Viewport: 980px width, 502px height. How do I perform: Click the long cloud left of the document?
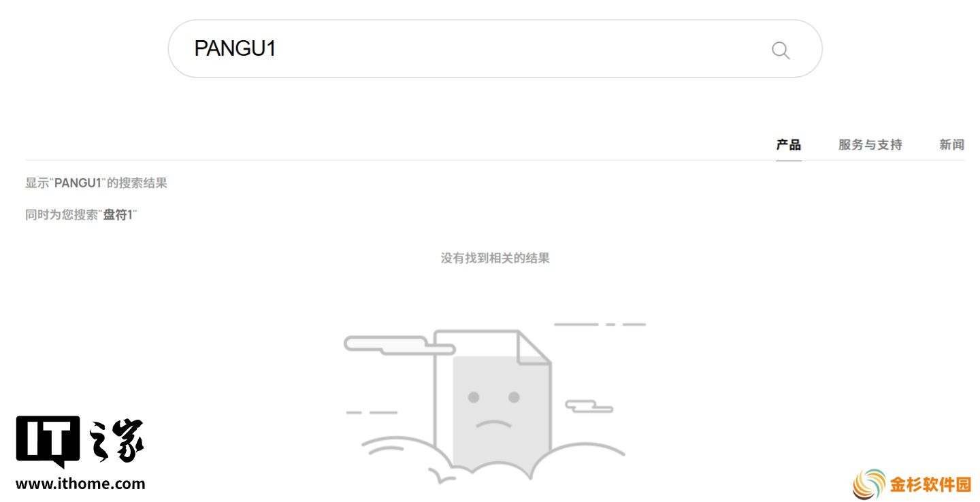tap(399, 345)
